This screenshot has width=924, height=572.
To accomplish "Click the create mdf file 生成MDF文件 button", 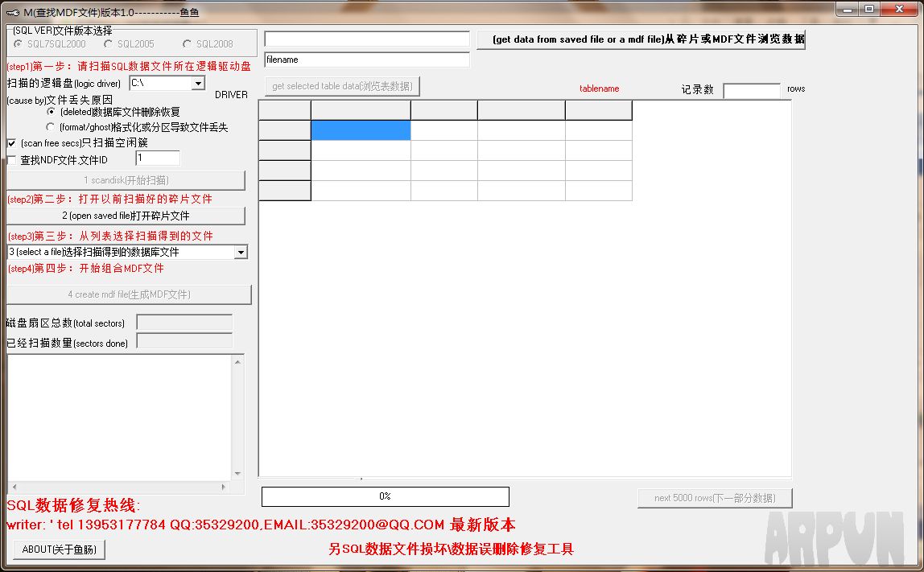I will [x=129, y=294].
